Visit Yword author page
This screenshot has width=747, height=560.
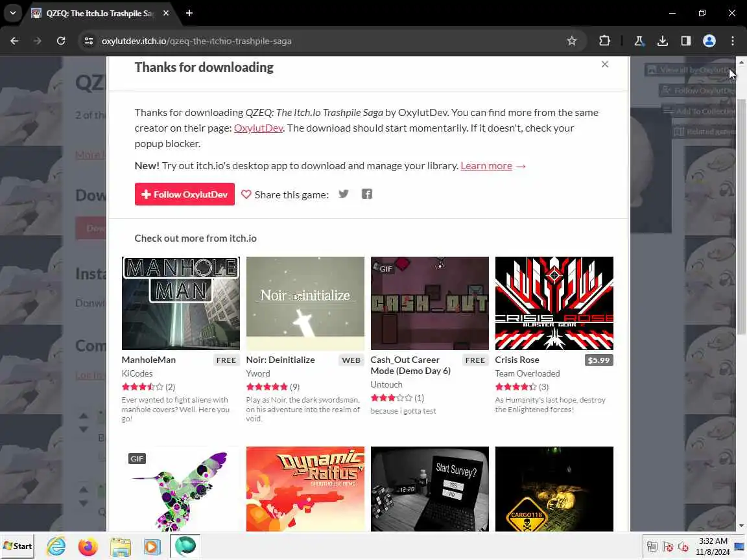tap(257, 374)
